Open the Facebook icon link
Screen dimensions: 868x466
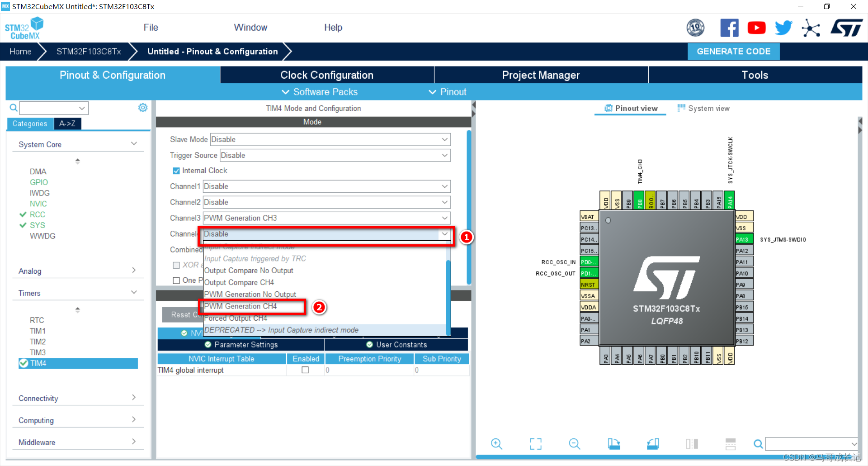point(729,28)
